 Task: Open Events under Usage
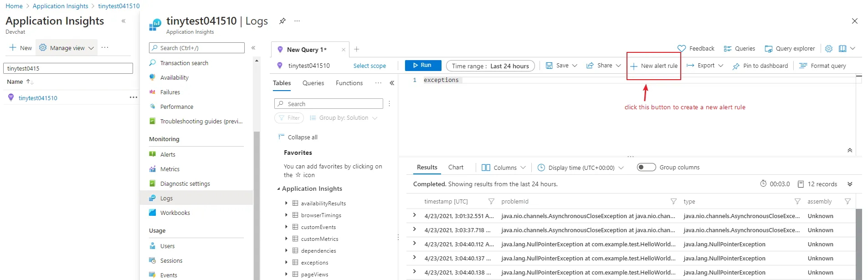tap(169, 275)
